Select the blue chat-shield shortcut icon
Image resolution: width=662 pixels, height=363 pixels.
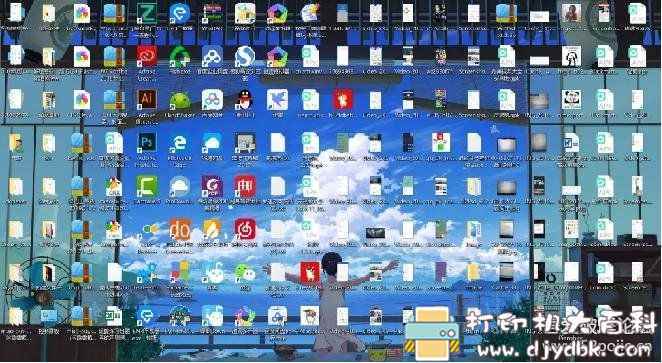coord(147,316)
